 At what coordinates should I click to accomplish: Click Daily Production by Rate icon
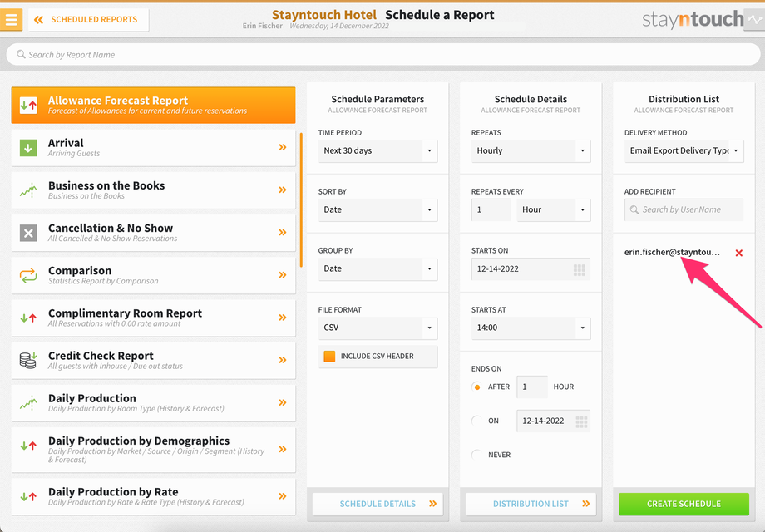pyautogui.click(x=28, y=497)
